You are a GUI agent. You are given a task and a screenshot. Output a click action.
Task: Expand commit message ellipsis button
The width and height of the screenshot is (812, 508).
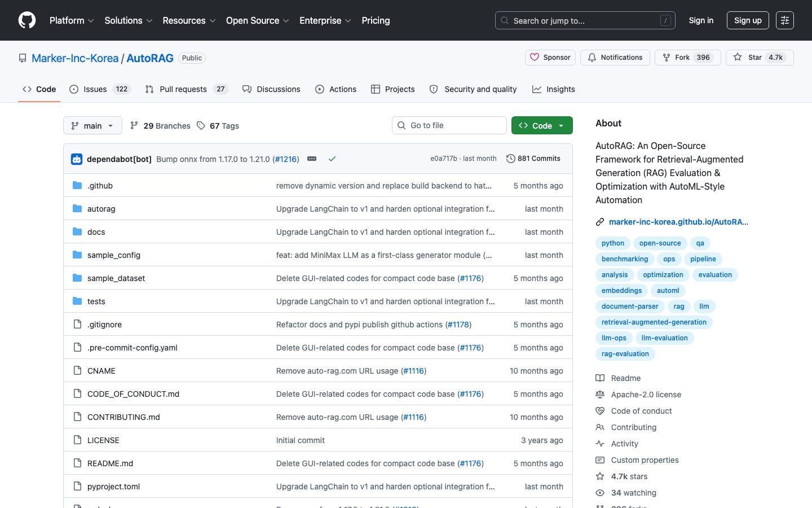[x=312, y=159]
